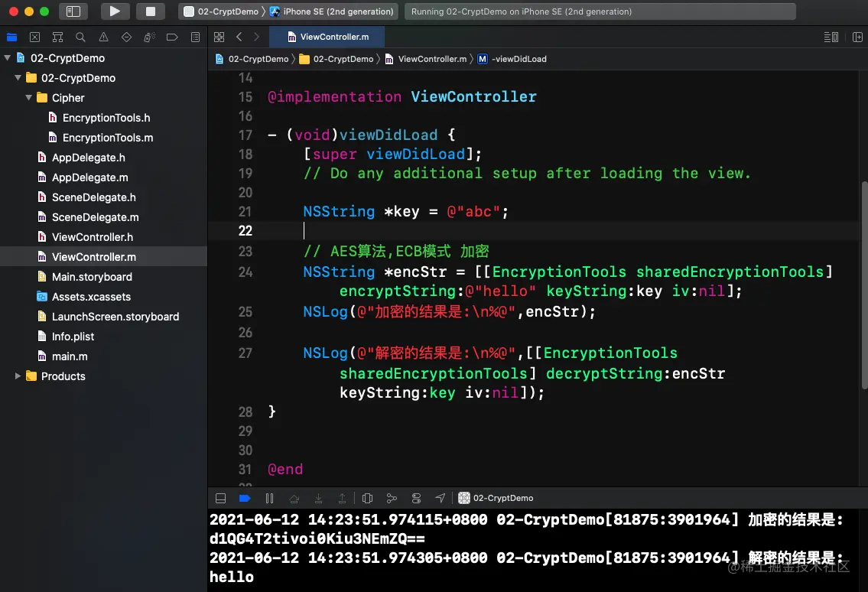
Task: Collapse the Cipher folder
Action: (28, 97)
